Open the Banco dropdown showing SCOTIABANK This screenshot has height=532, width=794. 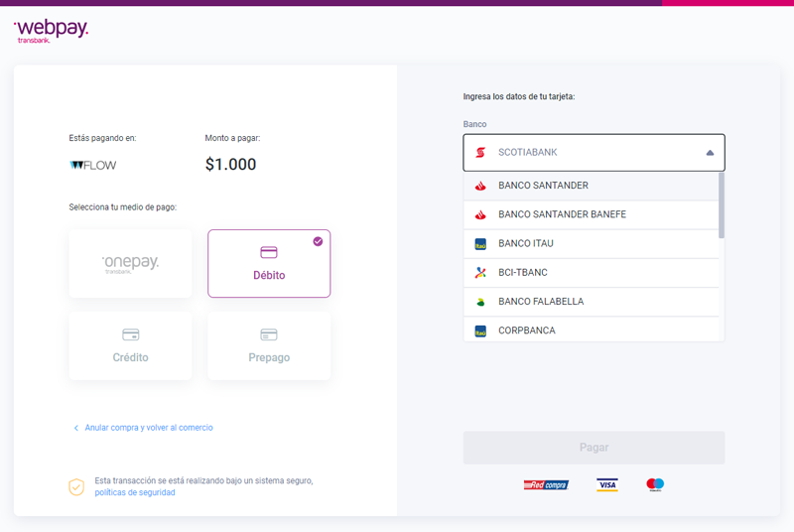(594, 153)
